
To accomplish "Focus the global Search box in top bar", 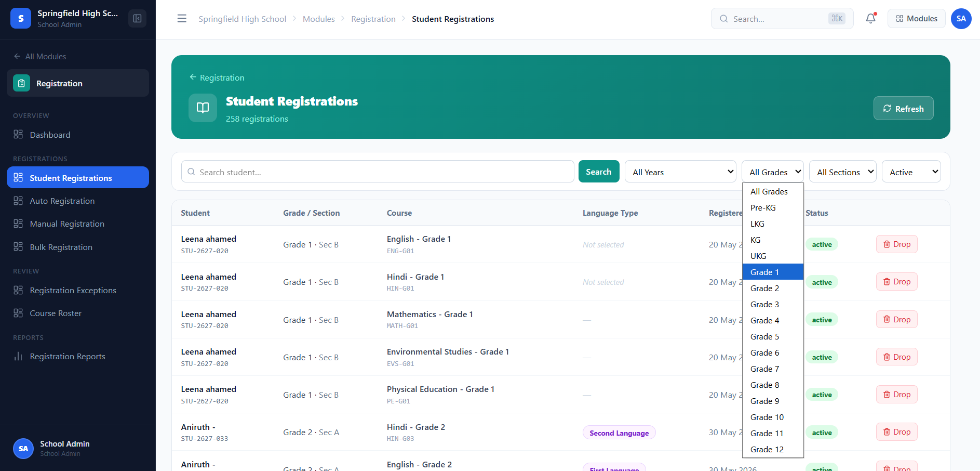I will click(782, 19).
